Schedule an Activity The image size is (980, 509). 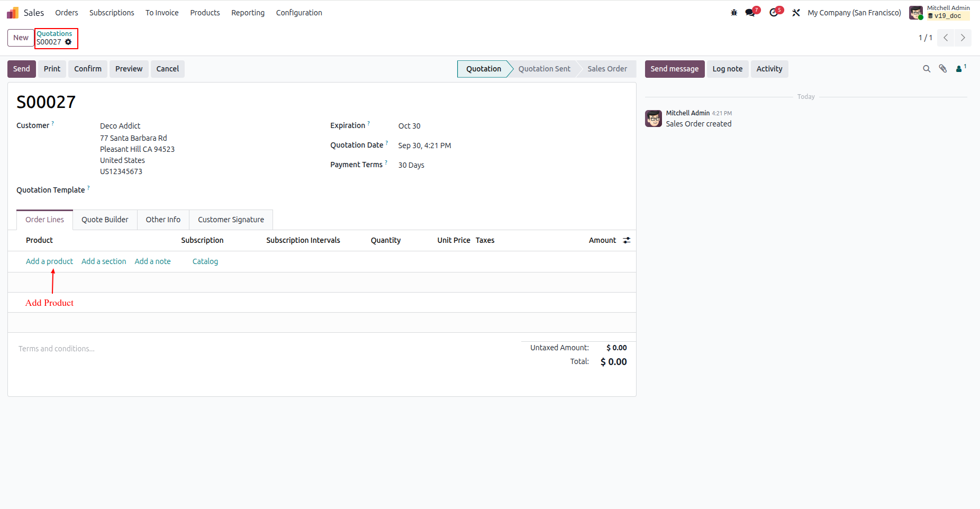click(769, 69)
